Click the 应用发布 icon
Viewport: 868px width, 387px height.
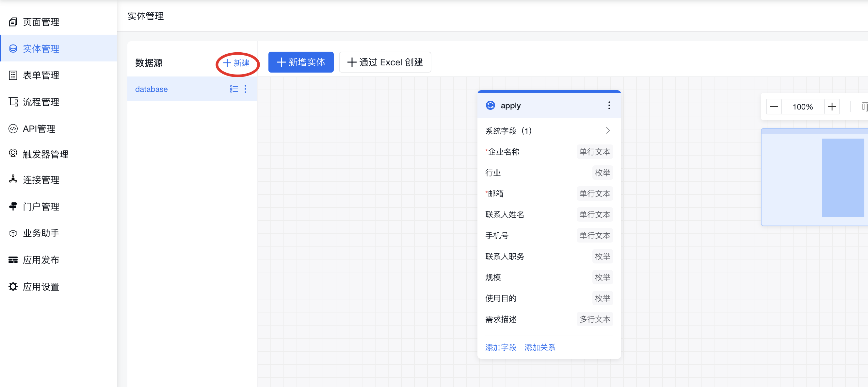point(13,260)
